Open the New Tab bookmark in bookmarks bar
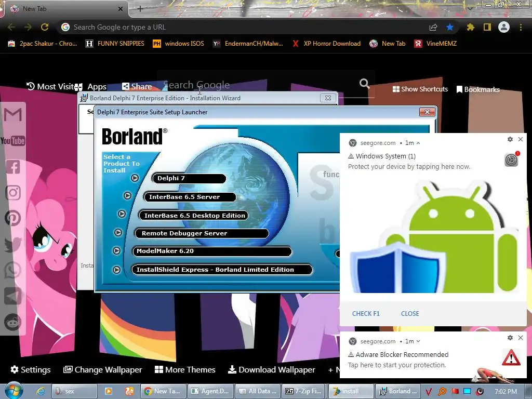 [x=388, y=44]
